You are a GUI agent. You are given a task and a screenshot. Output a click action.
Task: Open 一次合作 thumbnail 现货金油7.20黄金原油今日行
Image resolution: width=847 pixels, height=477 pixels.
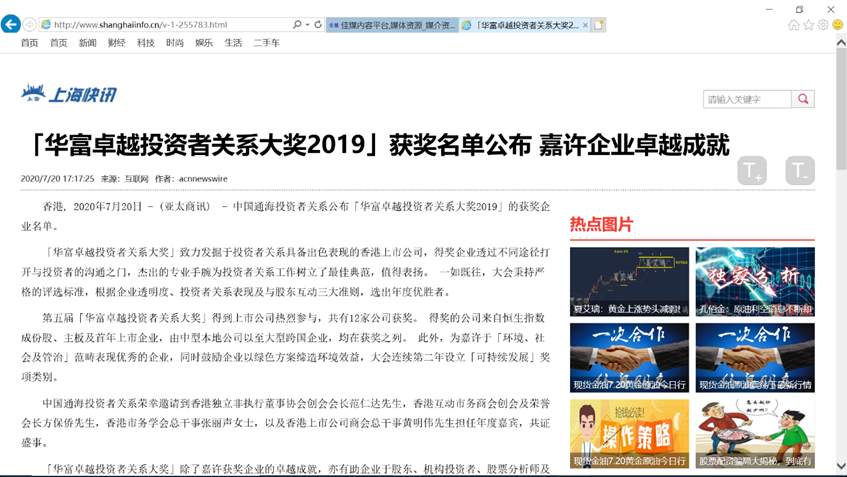tap(629, 358)
